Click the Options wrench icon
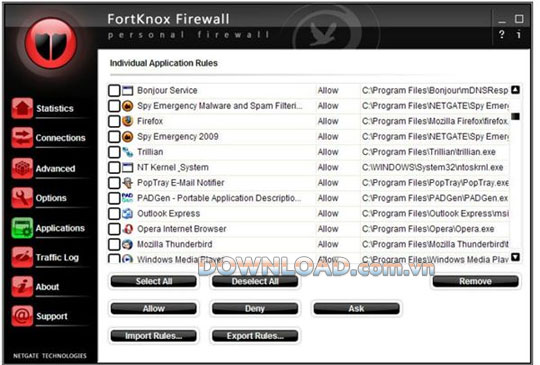Image resolution: width=540 pixels, height=365 pixels. (22, 198)
